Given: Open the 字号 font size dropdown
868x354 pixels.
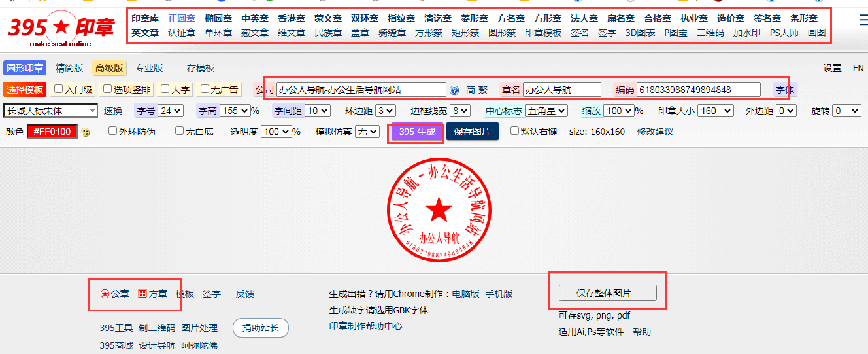Looking at the screenshot, I should [x=171, y=111].
